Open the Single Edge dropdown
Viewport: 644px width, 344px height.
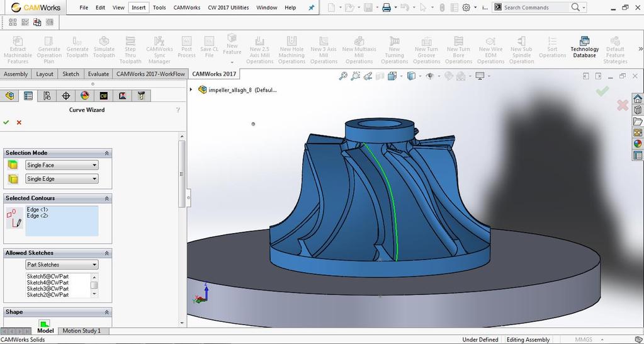(62, 179)
